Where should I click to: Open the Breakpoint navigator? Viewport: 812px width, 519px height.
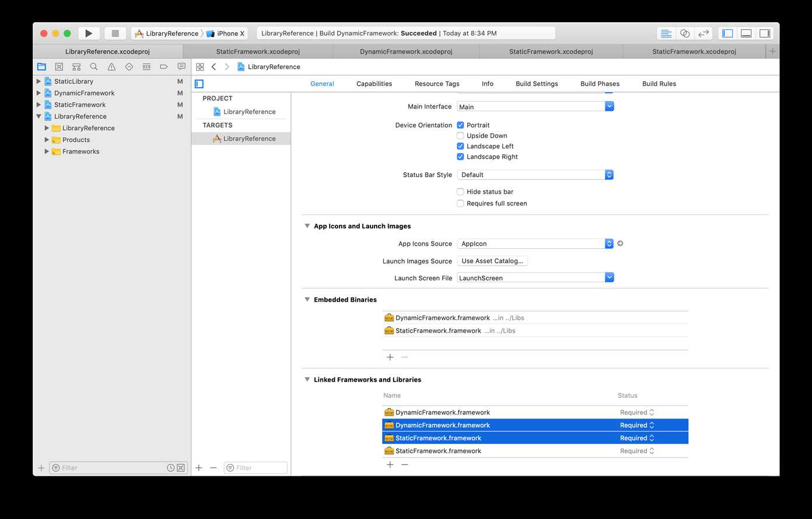click(164, 67)
